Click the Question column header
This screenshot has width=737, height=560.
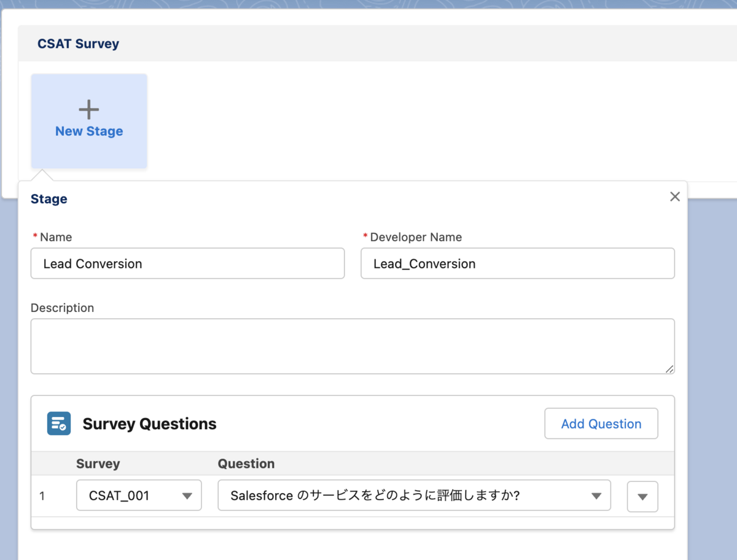tap(246, 464)
